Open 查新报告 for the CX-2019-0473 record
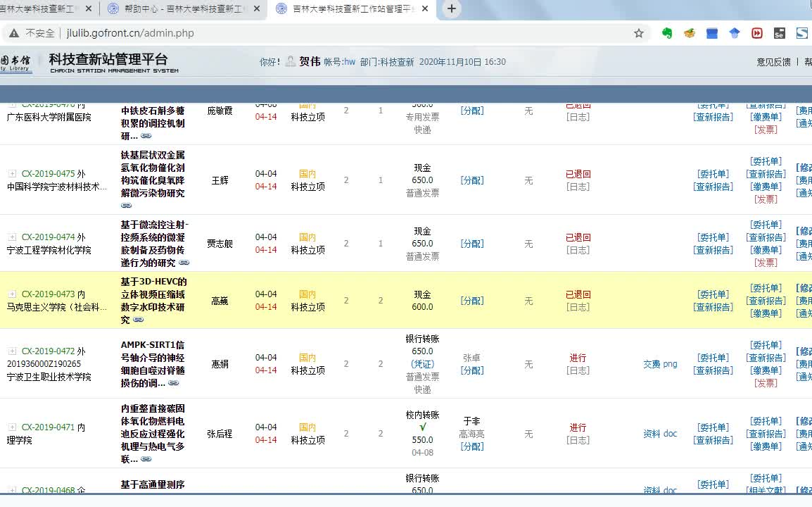The image size is (812, 507). pos(713,307)
